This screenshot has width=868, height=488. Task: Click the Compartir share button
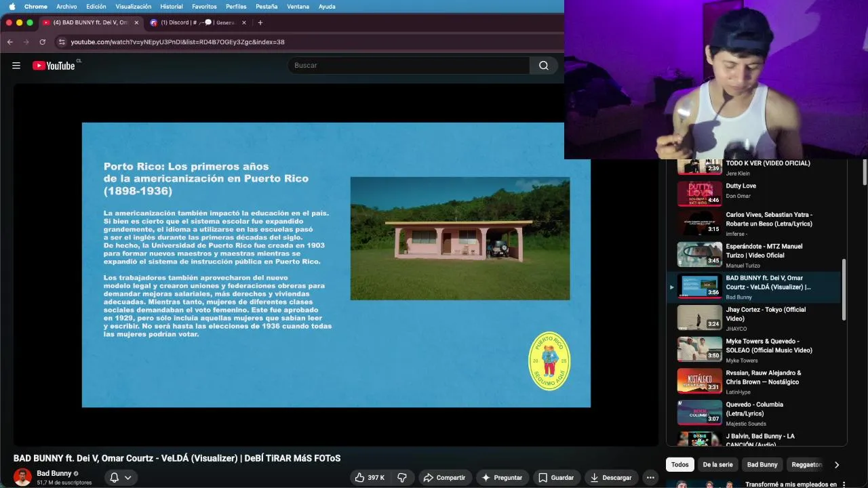pyautogui.click(x=444, y=477)
